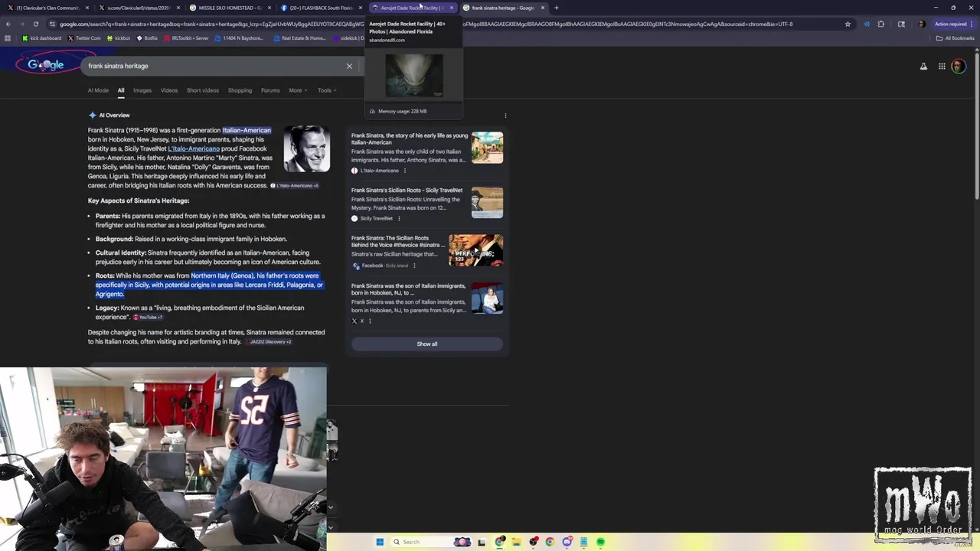The width and height of the screenshot is (980, 551).
Task: Open the IRLToolkit + Server bookmark
Action: pos(186,37)
